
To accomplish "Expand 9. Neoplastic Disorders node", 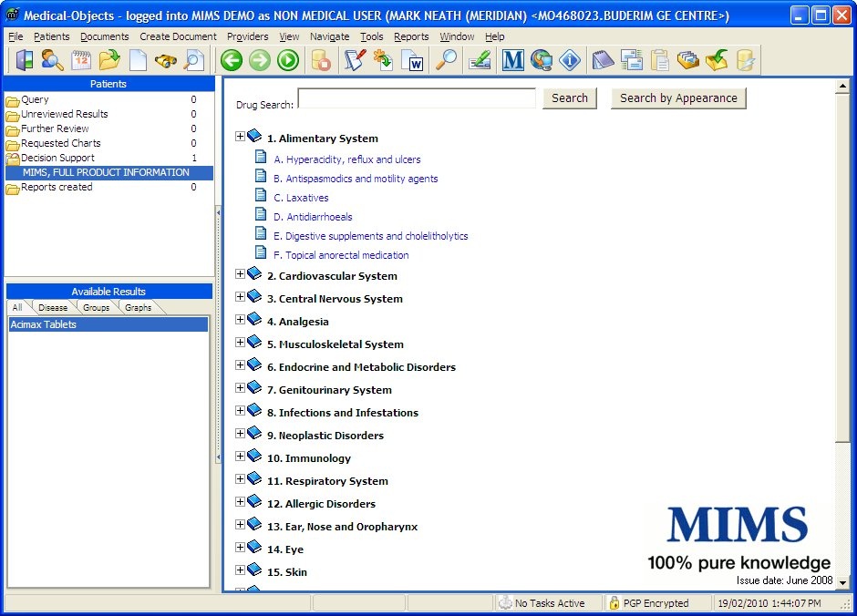I will 240,434.
